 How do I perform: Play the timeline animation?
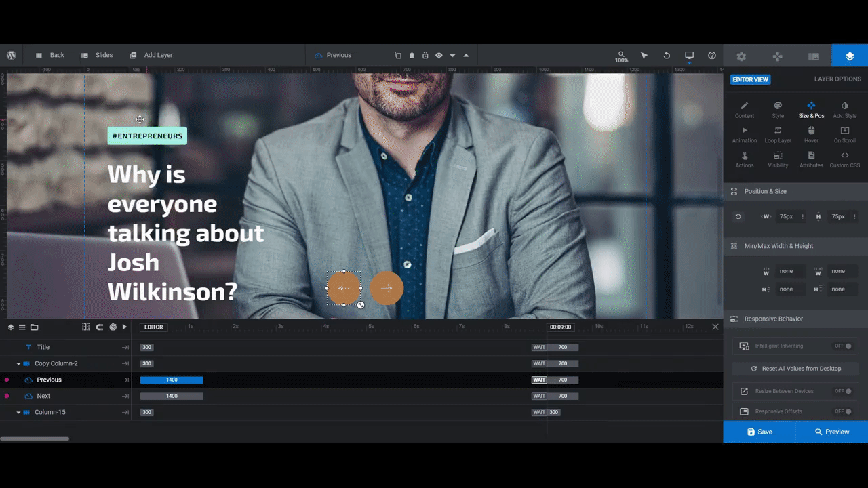click(125, 327)
